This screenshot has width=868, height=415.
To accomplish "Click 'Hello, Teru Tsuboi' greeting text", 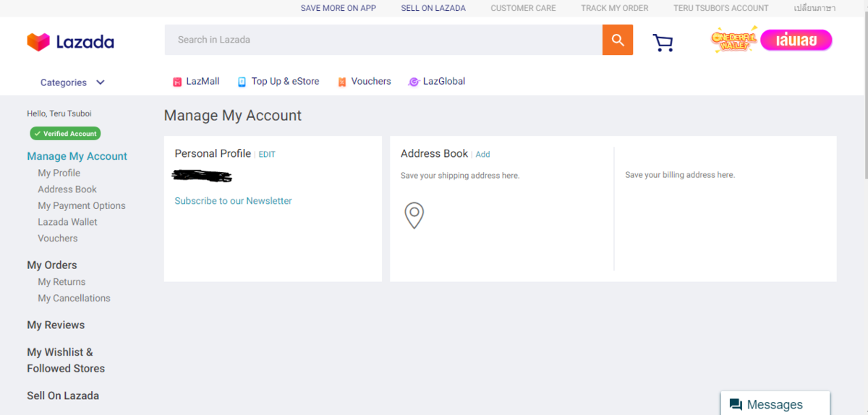I will point(59,114).
